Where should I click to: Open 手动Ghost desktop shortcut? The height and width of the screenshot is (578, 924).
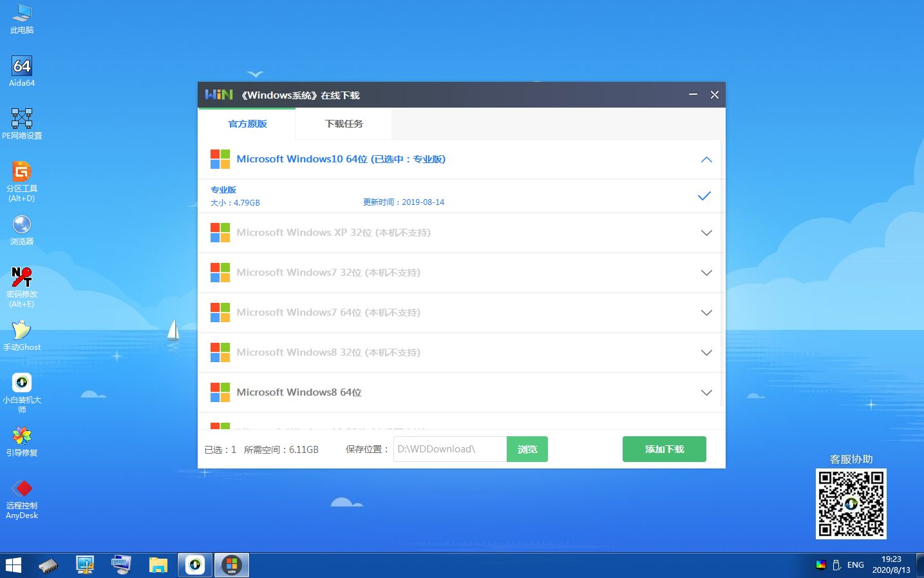pos(22,336)
